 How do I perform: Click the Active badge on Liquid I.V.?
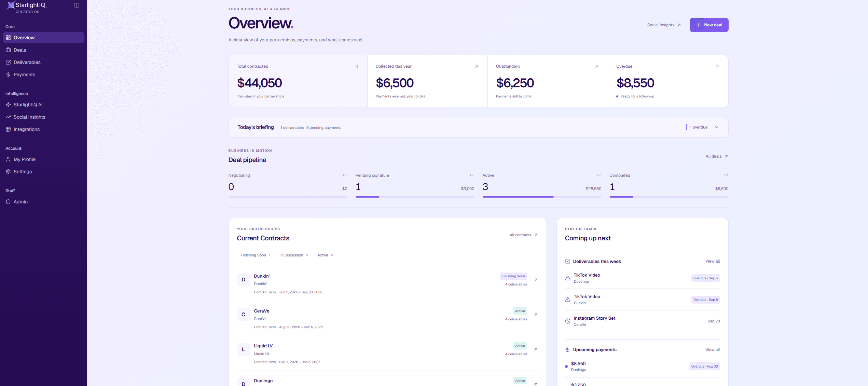[520, 346]
